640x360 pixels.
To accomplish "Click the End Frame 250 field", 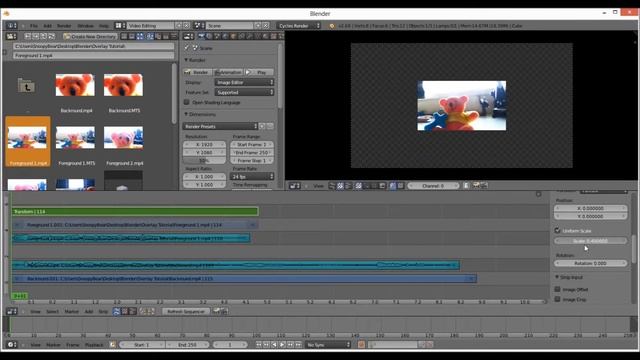I will click(252, 152).
